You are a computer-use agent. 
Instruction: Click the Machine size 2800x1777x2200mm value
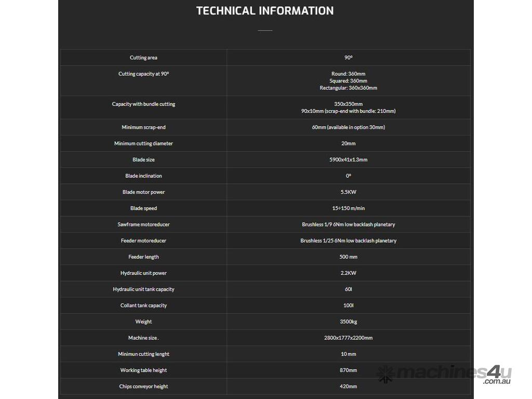point(348,338)
